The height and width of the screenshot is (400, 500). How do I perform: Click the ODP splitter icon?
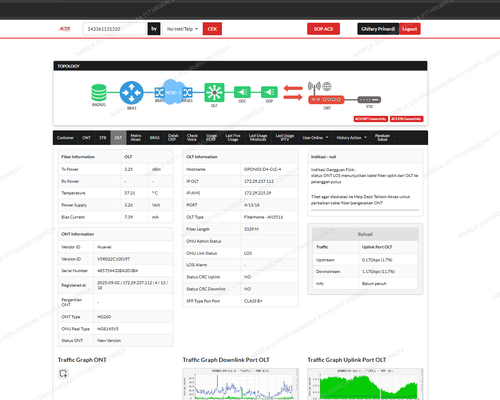click(269, 92)
